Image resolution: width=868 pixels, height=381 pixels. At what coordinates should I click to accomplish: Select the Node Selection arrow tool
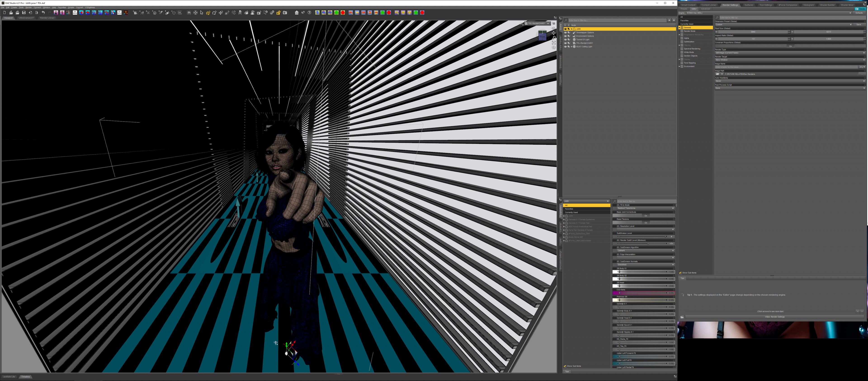[x=201, y=13]
